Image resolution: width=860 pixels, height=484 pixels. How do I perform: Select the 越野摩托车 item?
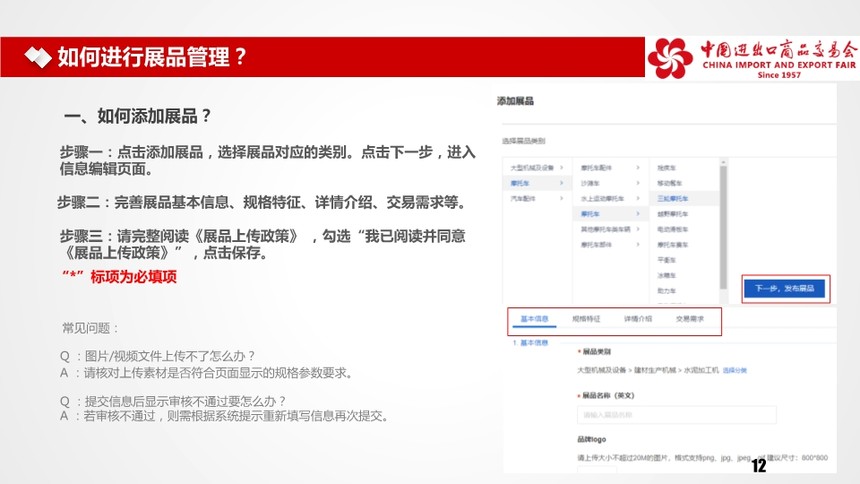coord(672,213)
